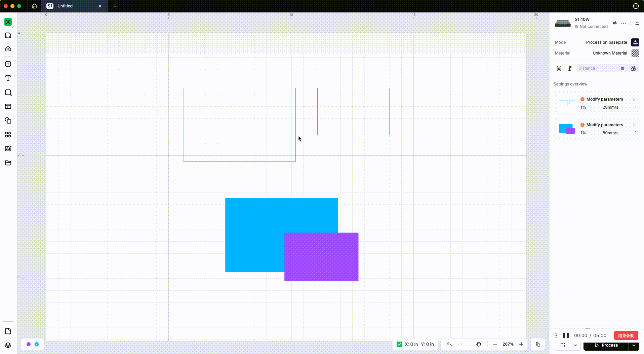This screenshot has height=354, width=644.
Task: Open the AI image generator
Action: 8,148
